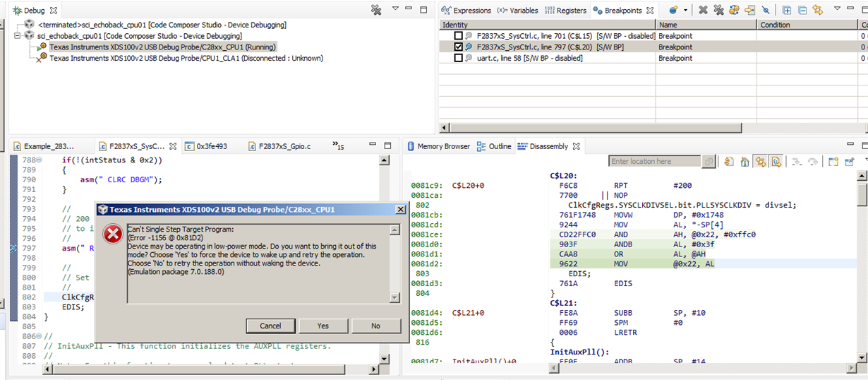Click Yes in the error dialog

tap(323, 326)
